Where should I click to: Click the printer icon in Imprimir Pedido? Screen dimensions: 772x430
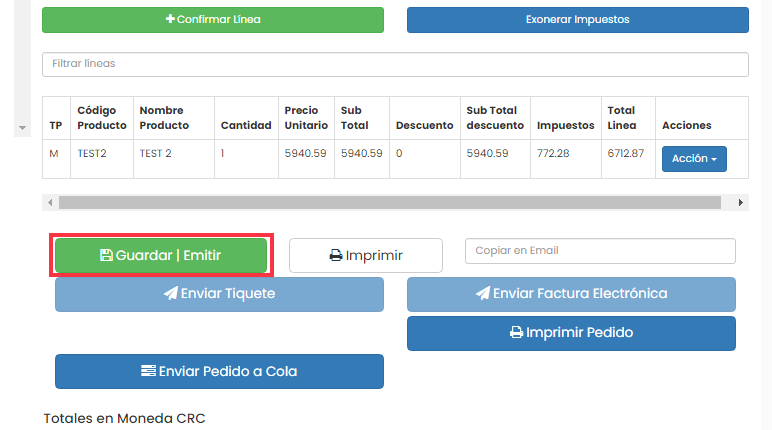pos(516,332)
